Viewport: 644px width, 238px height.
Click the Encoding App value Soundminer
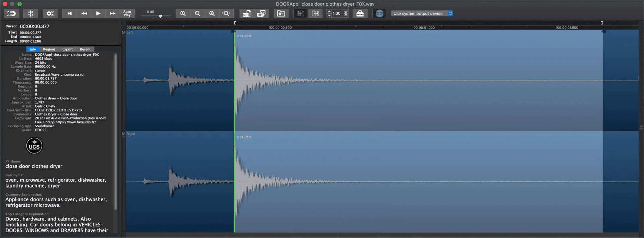tap(44, 126)
